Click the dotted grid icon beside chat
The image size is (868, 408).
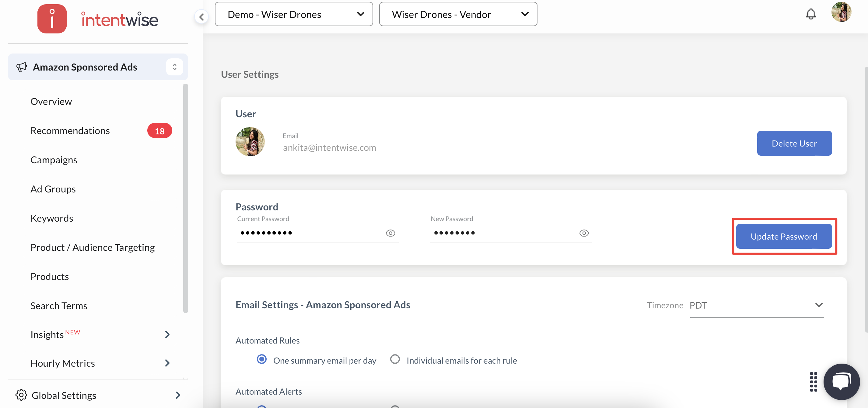814,382
